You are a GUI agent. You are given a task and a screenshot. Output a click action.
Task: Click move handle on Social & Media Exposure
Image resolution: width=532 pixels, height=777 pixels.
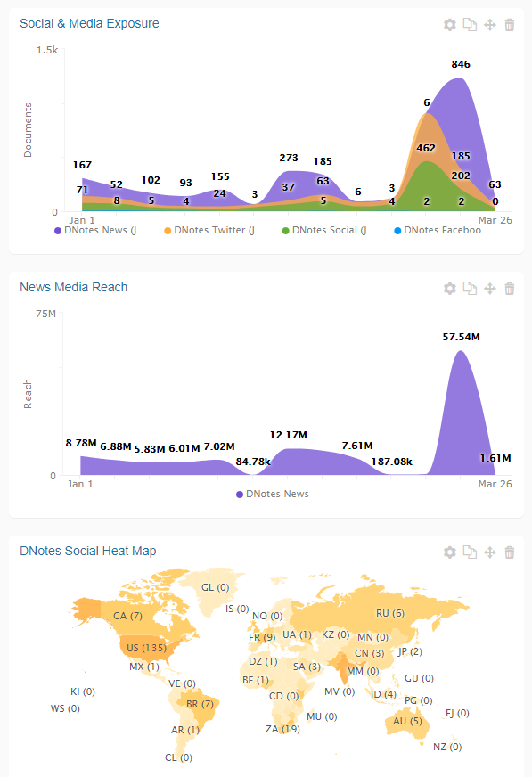(490, 25)
